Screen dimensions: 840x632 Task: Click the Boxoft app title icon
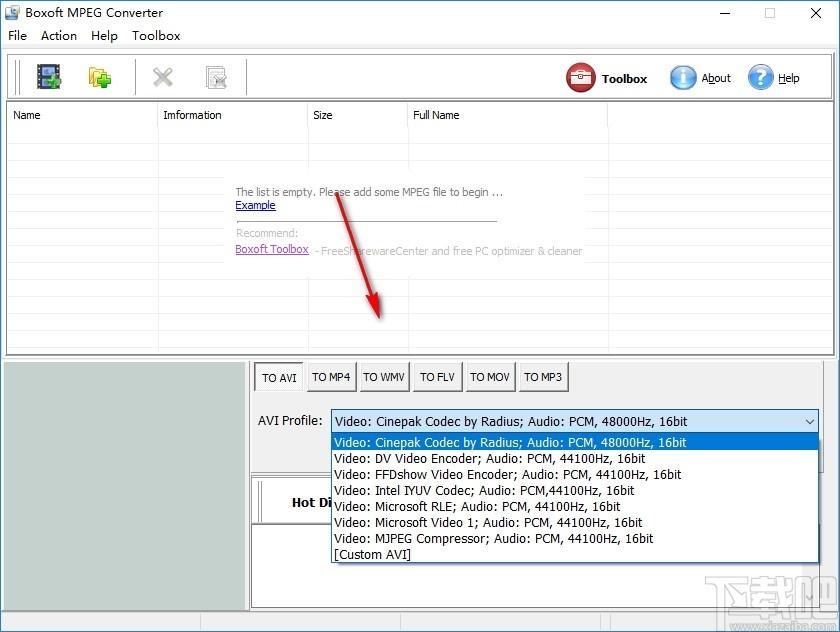[x=12, y=12]
